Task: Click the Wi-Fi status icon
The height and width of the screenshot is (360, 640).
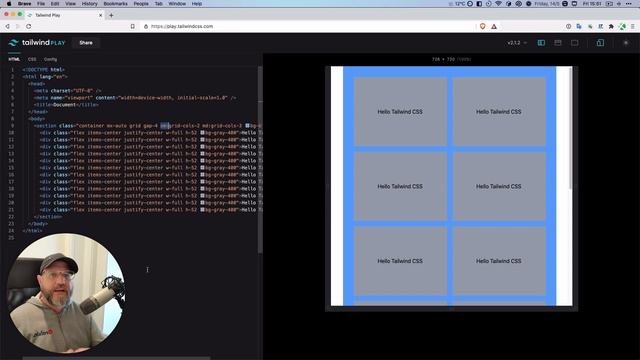Action: click(498, 4)
